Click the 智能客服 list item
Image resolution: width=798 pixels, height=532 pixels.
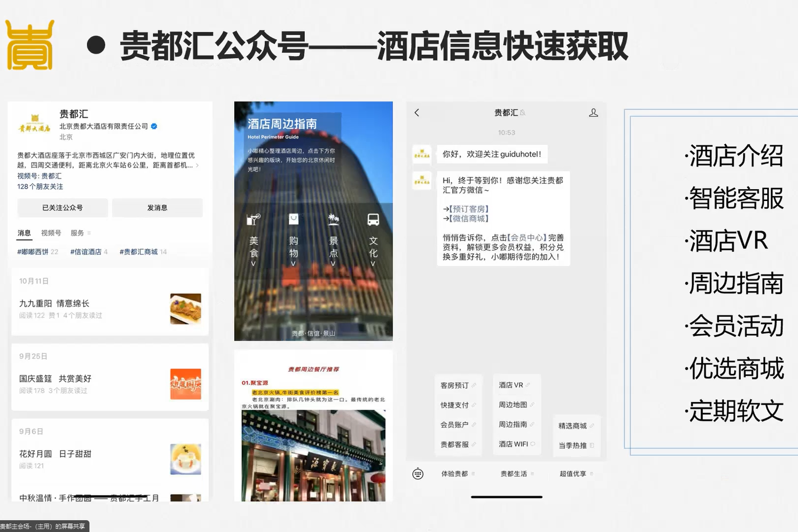click(x=735, y=198)
